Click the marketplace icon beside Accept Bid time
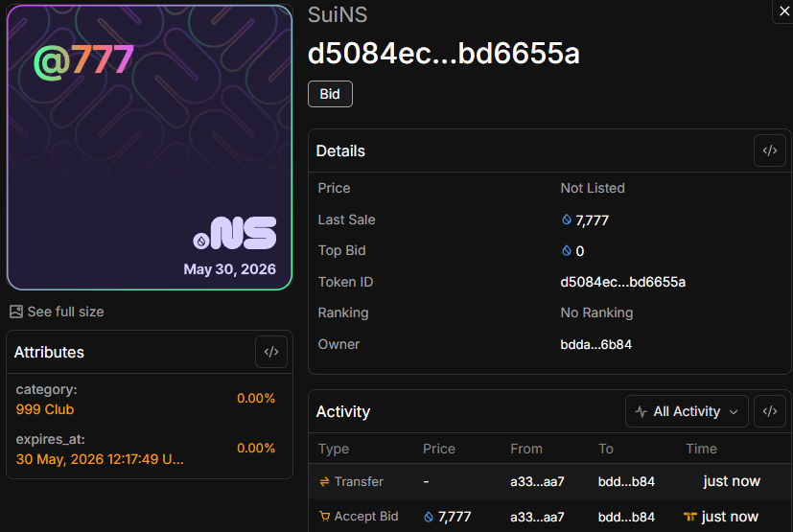Screen dimensions: 793x532 coord(689,517)
